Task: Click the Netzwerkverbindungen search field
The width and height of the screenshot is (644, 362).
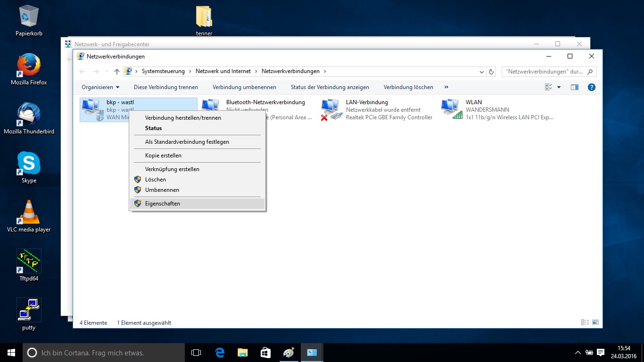Action: [x=544, y=72]
